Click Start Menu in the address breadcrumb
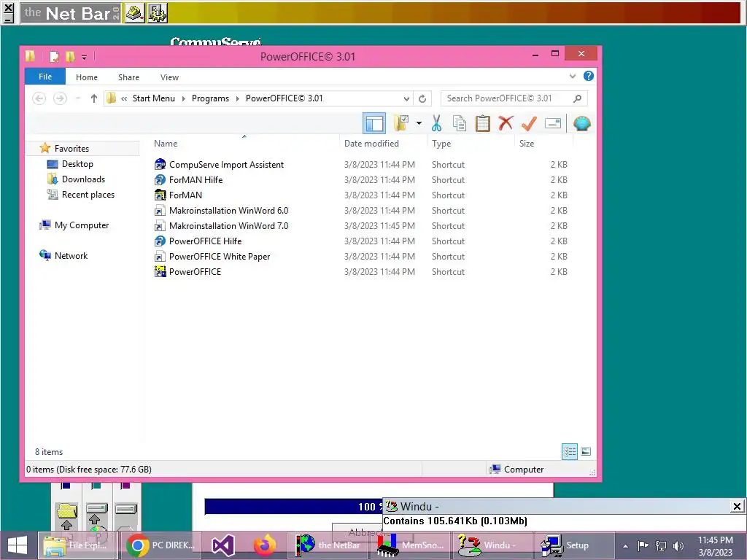Image resolution: width=747 pixels, height=560 pixels. coord(153,98)
